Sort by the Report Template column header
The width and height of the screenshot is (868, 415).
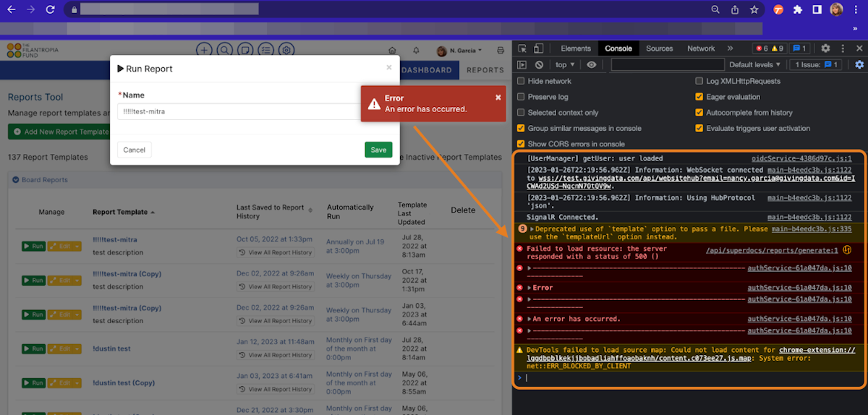coord(124,212)
